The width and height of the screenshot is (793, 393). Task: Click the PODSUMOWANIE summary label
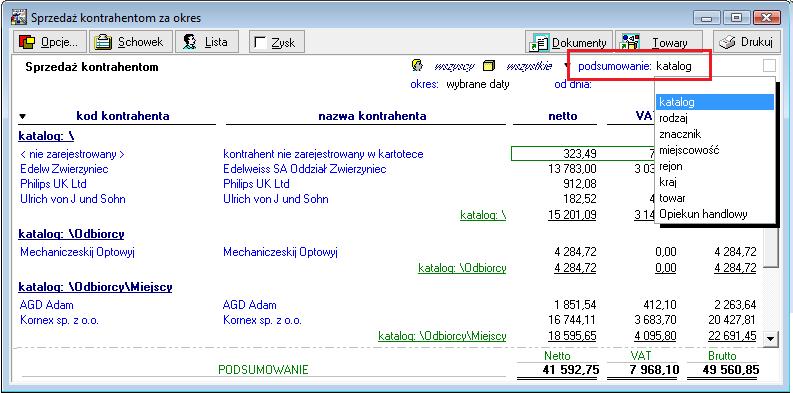coord(263,370)
